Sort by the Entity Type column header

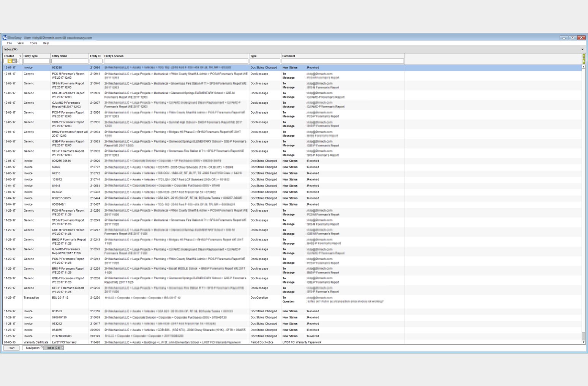[x=36, y=56]
